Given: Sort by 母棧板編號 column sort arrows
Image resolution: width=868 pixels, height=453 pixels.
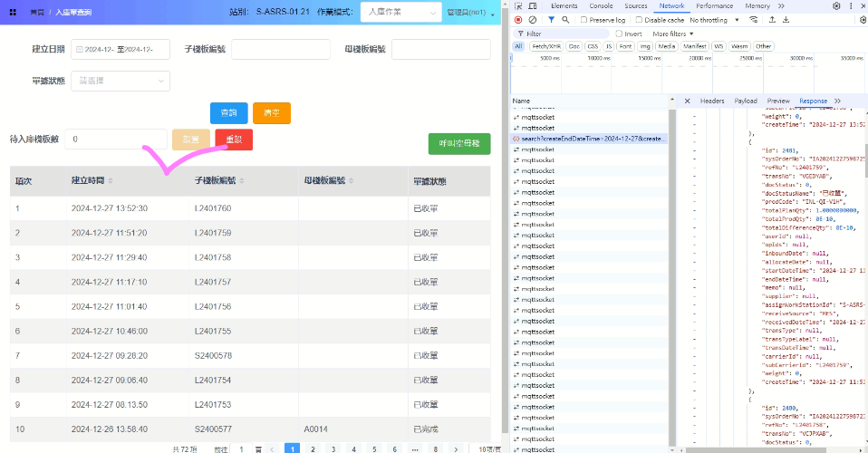Looking at the screenshot, I should [352, 180].
